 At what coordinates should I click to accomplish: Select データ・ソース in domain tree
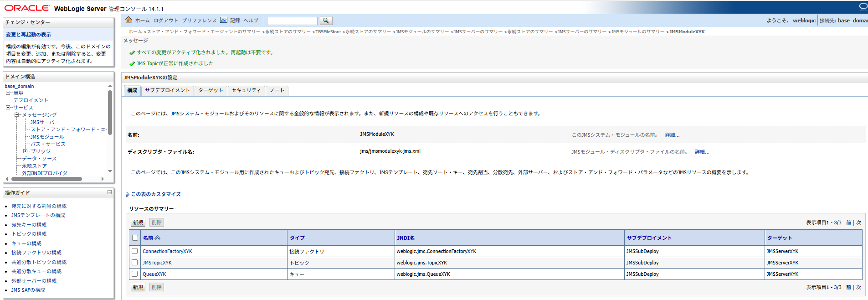point(39,159)
